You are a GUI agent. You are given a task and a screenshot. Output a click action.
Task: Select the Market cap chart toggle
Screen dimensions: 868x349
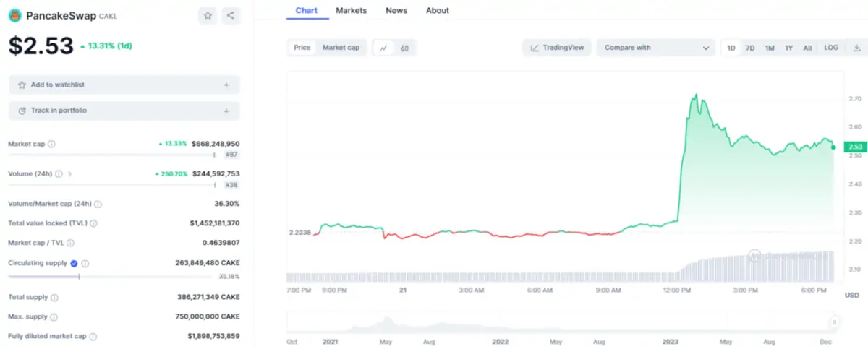coord(341,48)
